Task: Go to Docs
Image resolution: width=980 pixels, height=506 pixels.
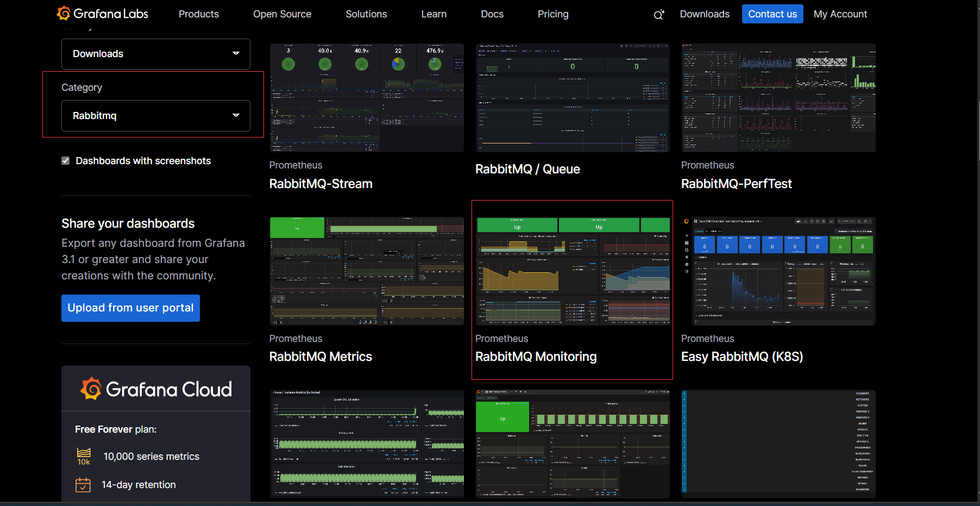Action: 492,14
